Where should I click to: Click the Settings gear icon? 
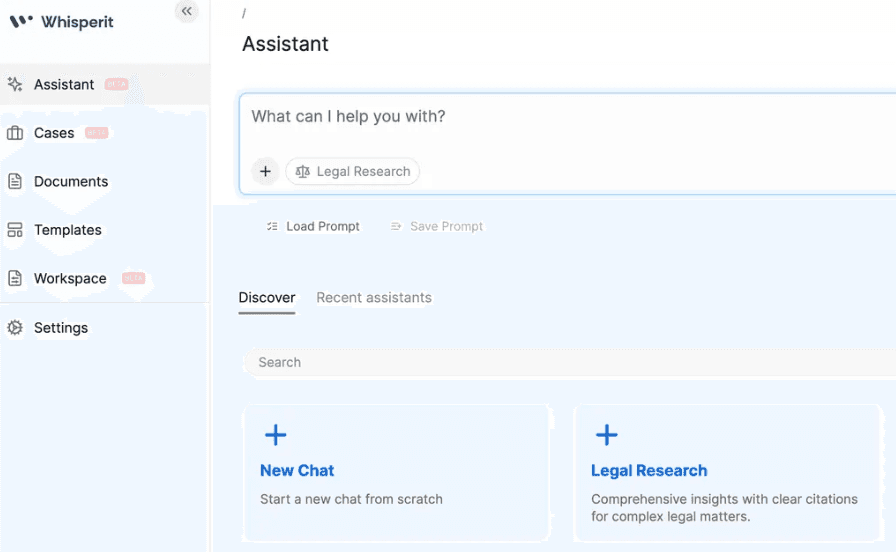click(x=15, y=328)
